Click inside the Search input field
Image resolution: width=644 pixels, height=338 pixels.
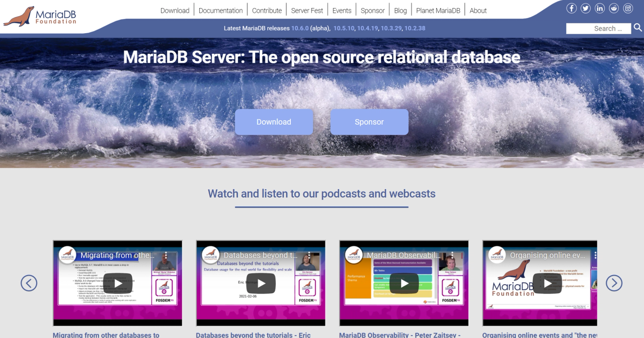(x=599, y=28)
